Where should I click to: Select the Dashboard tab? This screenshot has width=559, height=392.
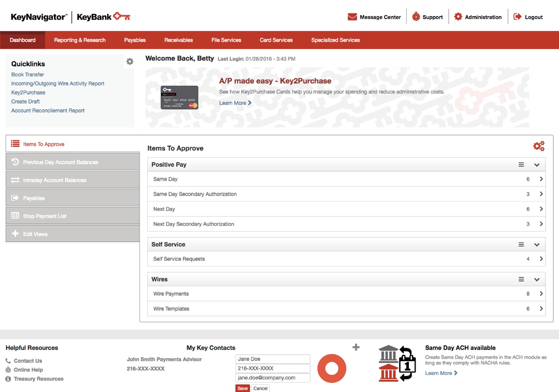pyautogui.click(x=23, y=40)
